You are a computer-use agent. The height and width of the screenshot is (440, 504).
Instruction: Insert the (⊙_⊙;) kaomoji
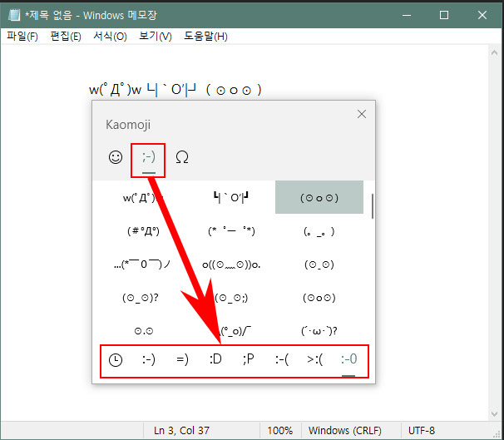click(x=231, y=298)
